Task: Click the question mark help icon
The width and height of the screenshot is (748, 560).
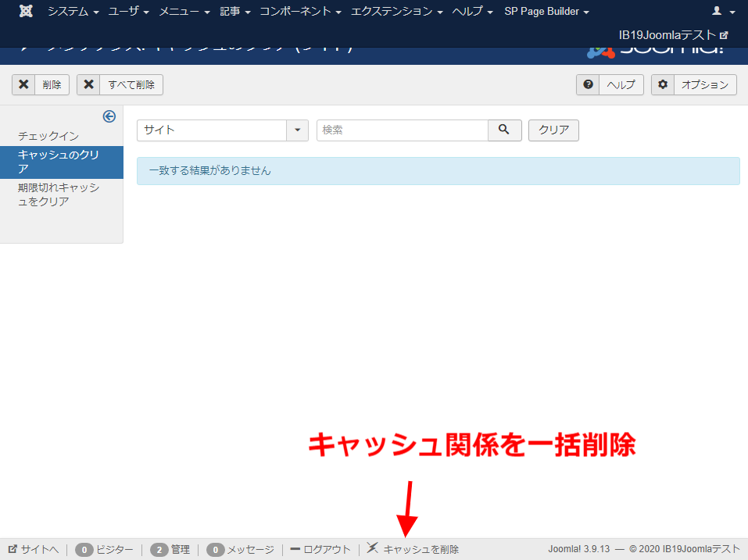Action: pyautogui.click(x=587, y=84)
